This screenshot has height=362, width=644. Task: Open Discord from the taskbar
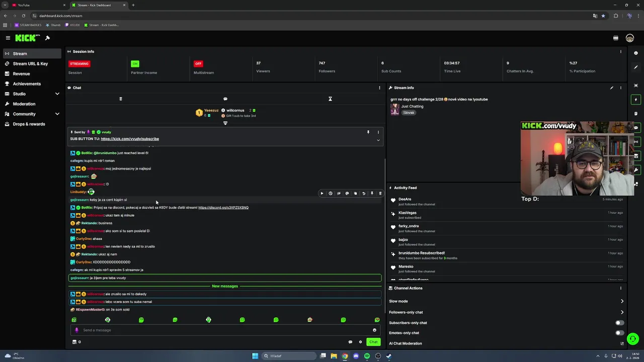tap(356, 356)
